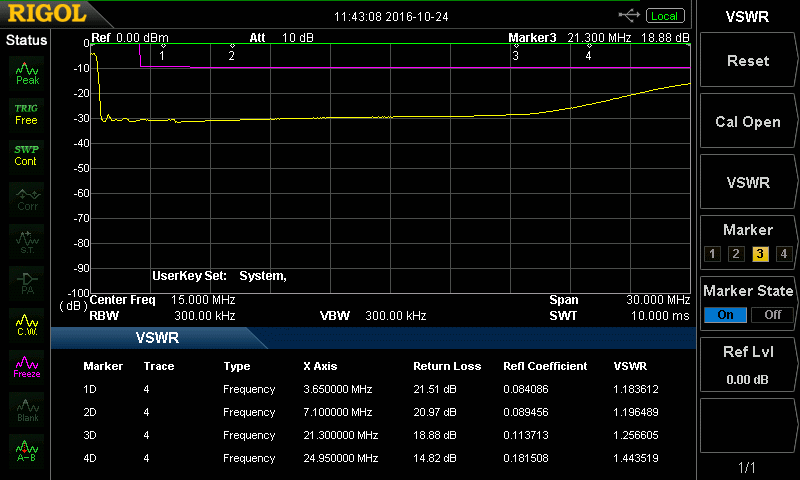The image size is (800, 480).
Task: Click the Corr correction status icon
Action: [x=27, y=197]
